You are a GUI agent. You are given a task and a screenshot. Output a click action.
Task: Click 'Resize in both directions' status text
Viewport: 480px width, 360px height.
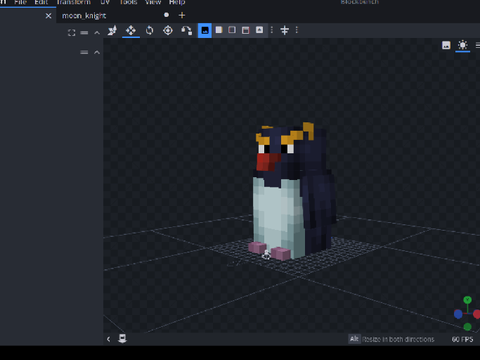(x=398, y=339)
